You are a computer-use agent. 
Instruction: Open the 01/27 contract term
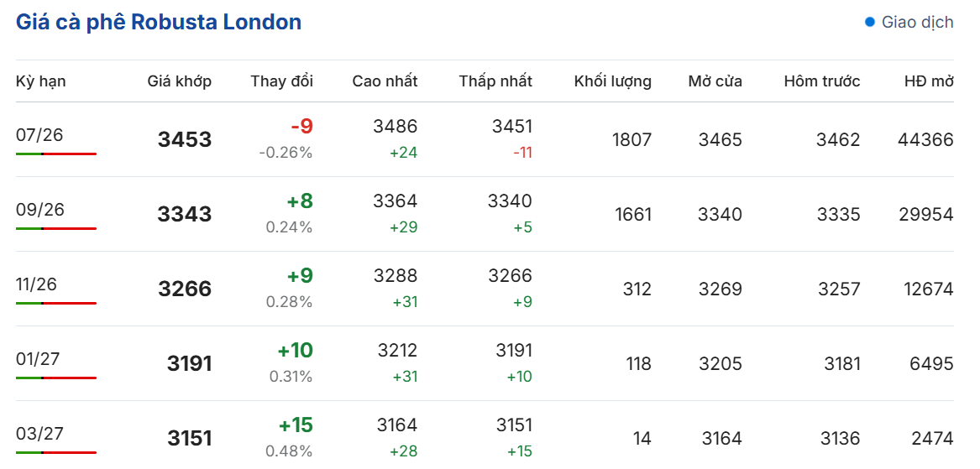point(39,359)
